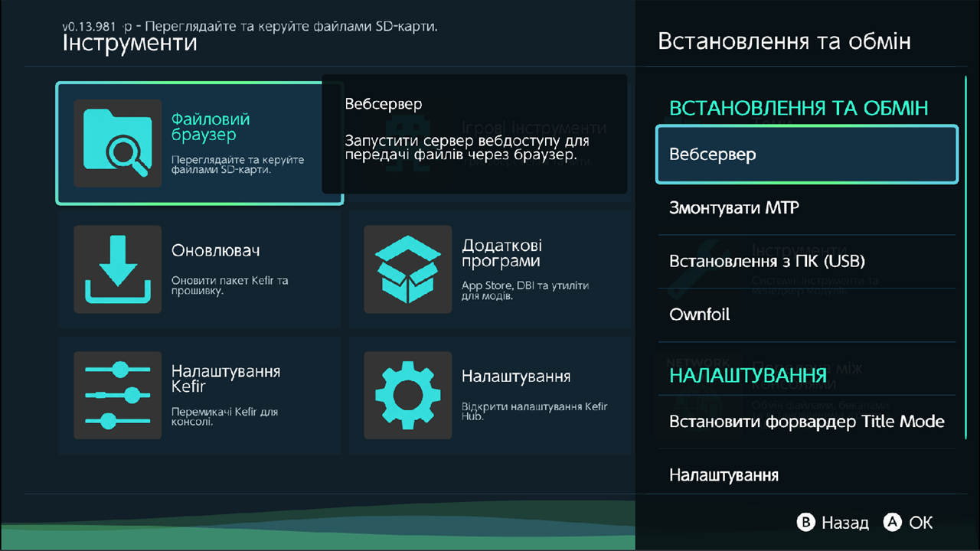Select Вебсервер in the side menu
980x551 pixels.
[x=807, y=155]
